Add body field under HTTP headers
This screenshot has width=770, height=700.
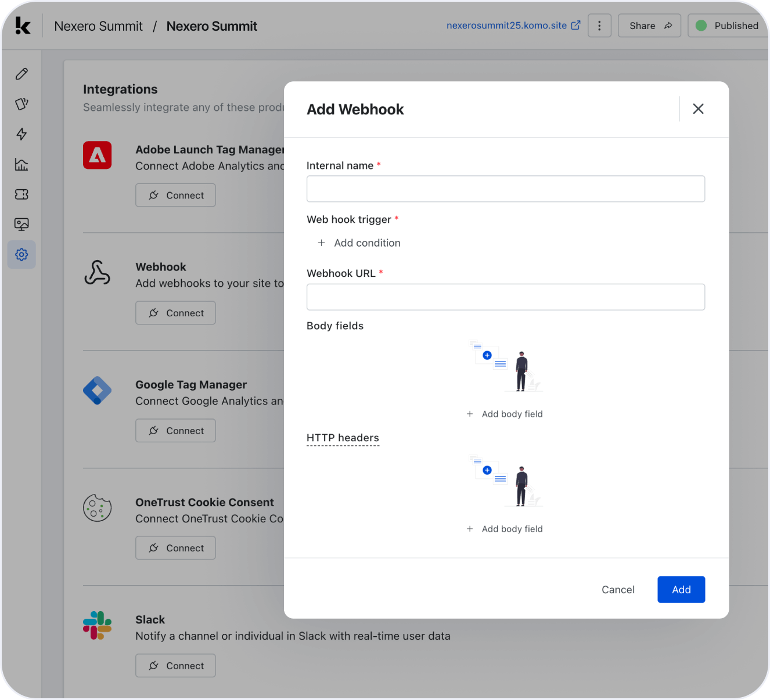coord(505,529)
